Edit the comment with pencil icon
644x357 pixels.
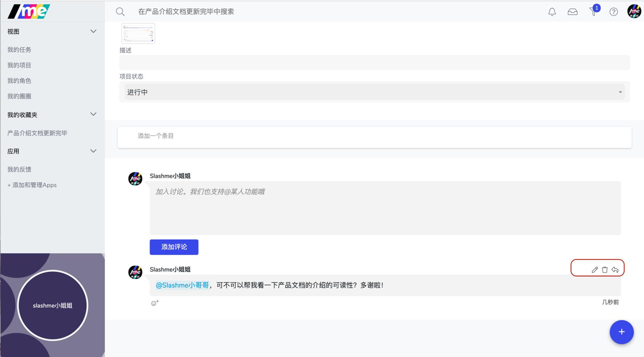pos(595,270)
